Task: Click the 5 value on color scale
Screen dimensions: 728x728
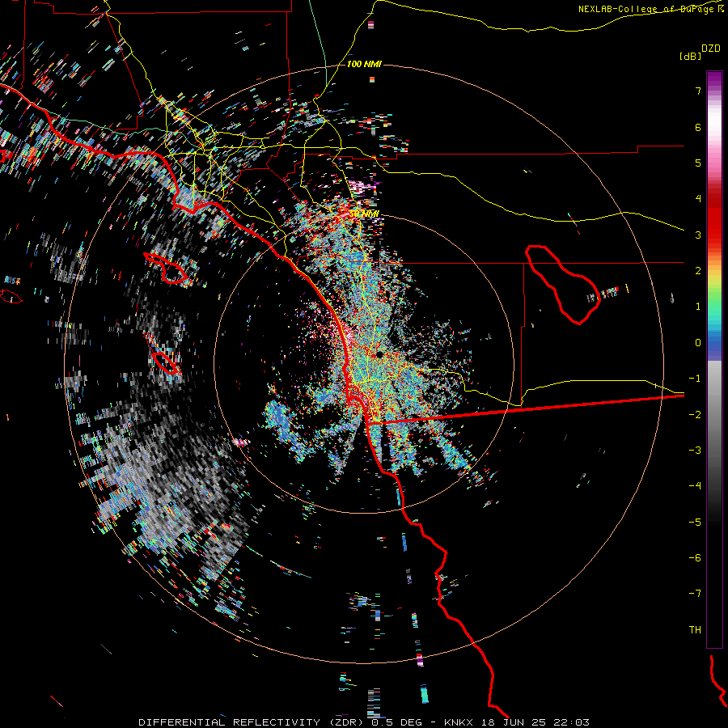Action: point(698,163)
